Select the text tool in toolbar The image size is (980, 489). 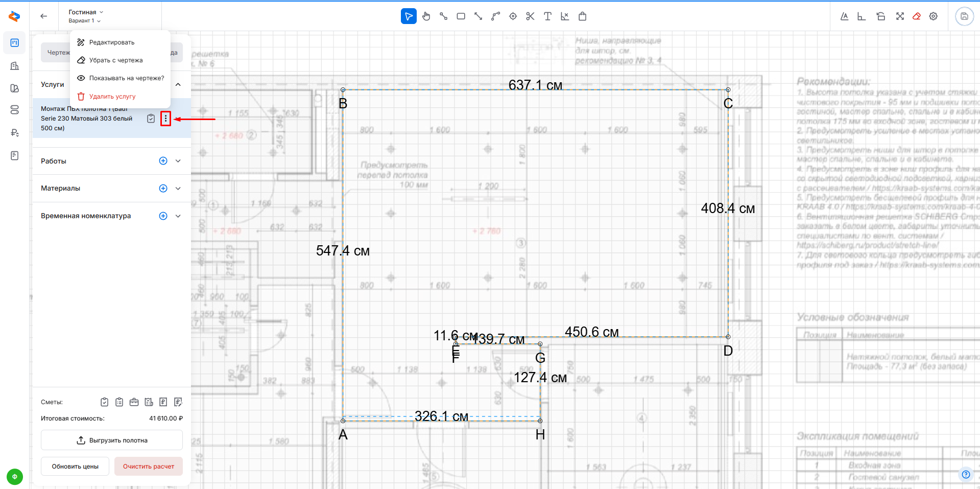click(547, 16)
